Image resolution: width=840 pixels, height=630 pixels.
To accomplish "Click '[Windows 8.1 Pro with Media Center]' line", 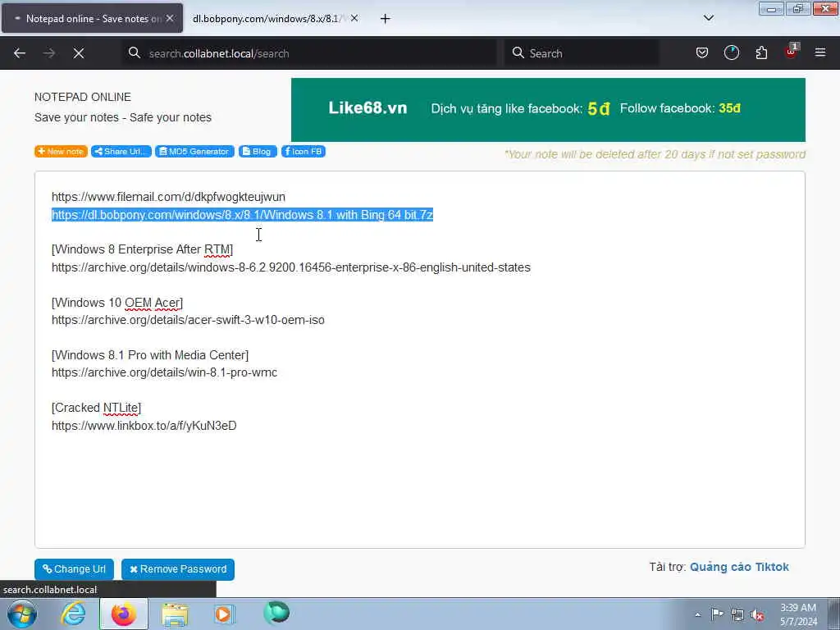I will pyautogui.click(x=150, y=355).
